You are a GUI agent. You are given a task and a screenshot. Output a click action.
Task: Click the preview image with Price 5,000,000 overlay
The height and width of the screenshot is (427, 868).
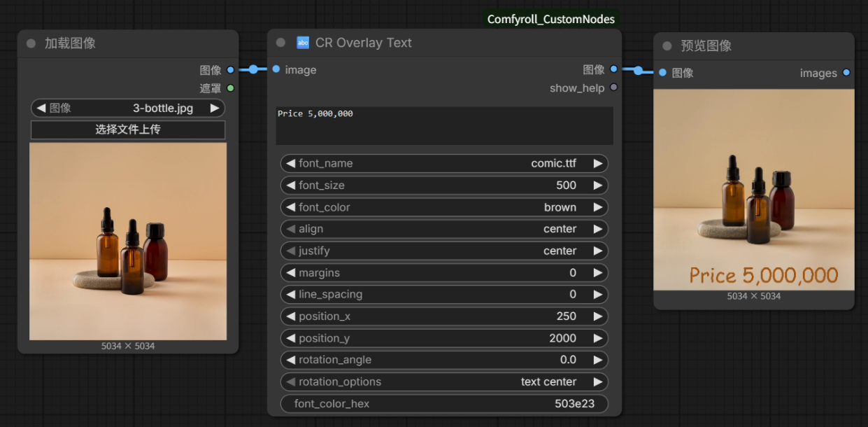tap(754, 190)
